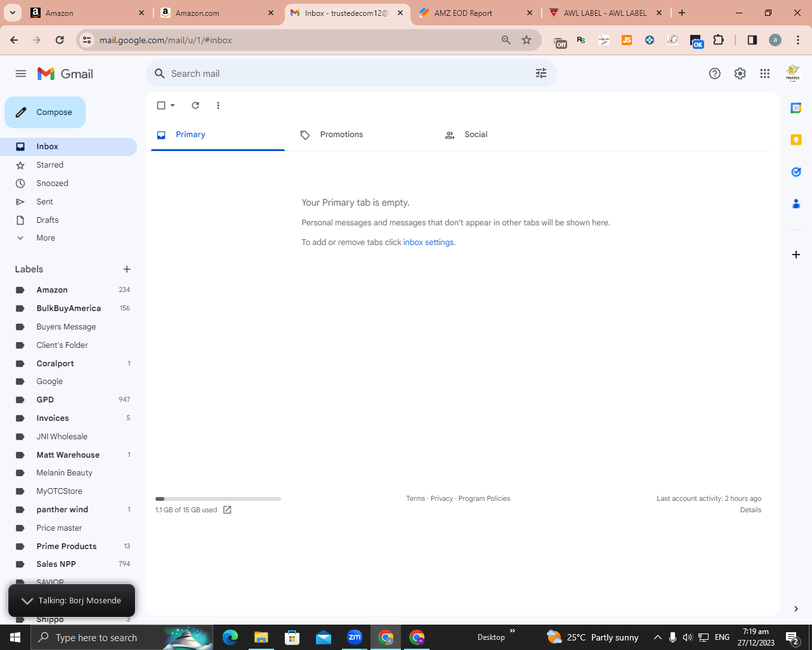Click the account profile picture

click(x=793, y=74)
